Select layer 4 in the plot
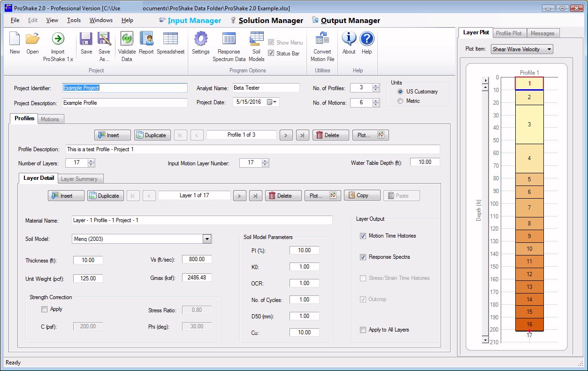Viewport: 588px width, 371px height. pyautogui.click(x=529, y=158)
